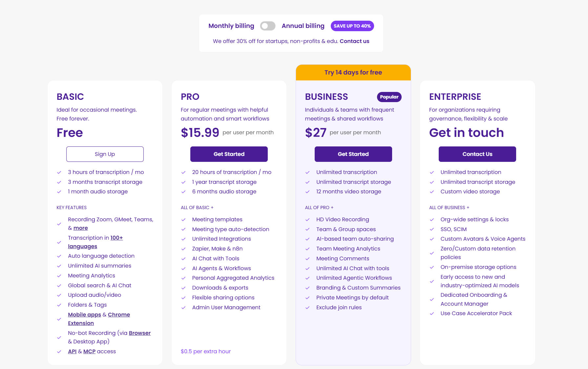Image resolution: width=588 pixels, height=369 pixels.
Task: Open the Chrome Extension link
Action: pos(119,315)
